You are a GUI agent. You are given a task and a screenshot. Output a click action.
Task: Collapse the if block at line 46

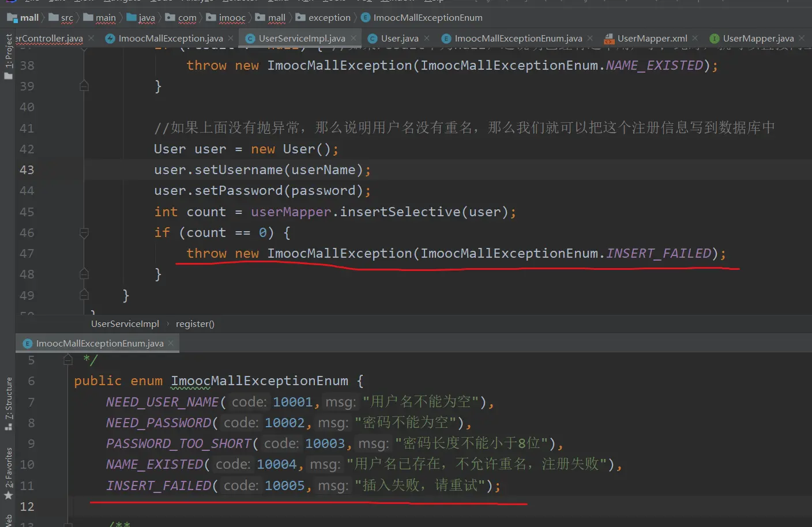pyautogui.click(x=84, y=233)
